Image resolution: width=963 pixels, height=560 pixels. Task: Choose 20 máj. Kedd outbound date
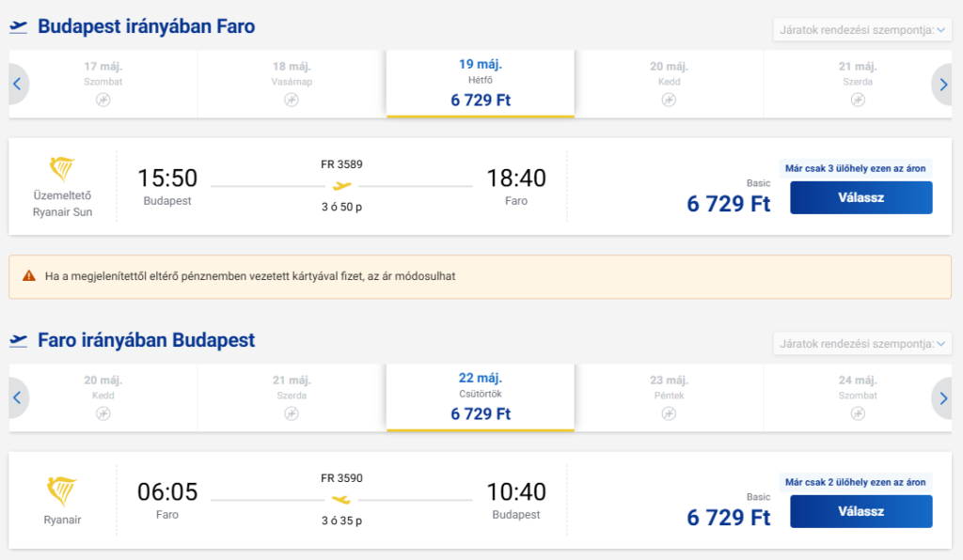669,83
